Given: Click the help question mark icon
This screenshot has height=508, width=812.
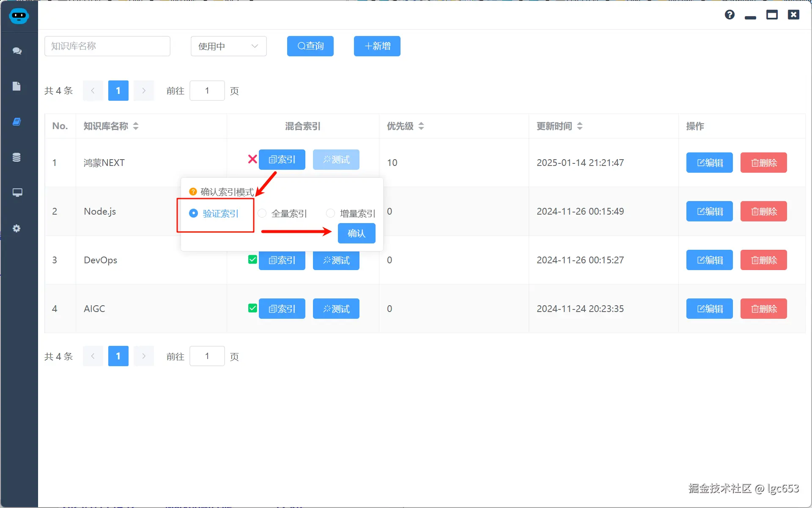Looking at the screenshot, I should (730, 15).
